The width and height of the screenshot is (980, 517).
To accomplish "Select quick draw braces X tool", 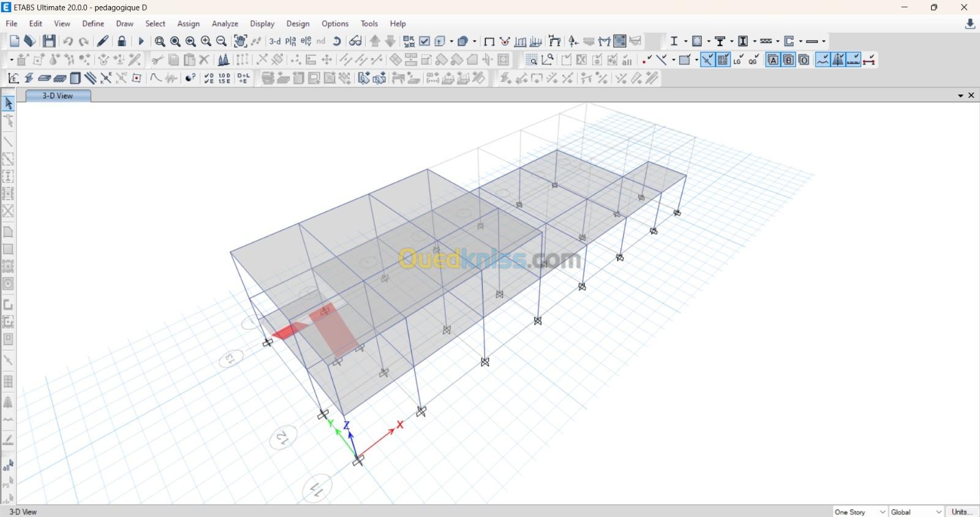I will pyautogui.click(x=9, y=211).
